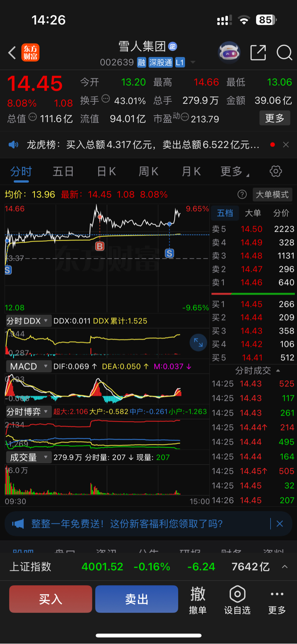
Task: Tap info icon beside 换手
Action: pyautogui.click(x=106, y=99)
